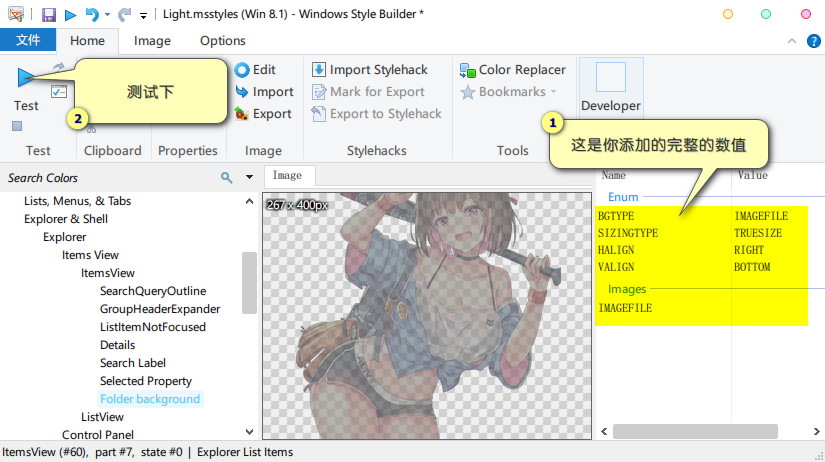The width and height of the screenshot is (825, 462).
Task: Select Control Panel tree node
Action: 98,435
